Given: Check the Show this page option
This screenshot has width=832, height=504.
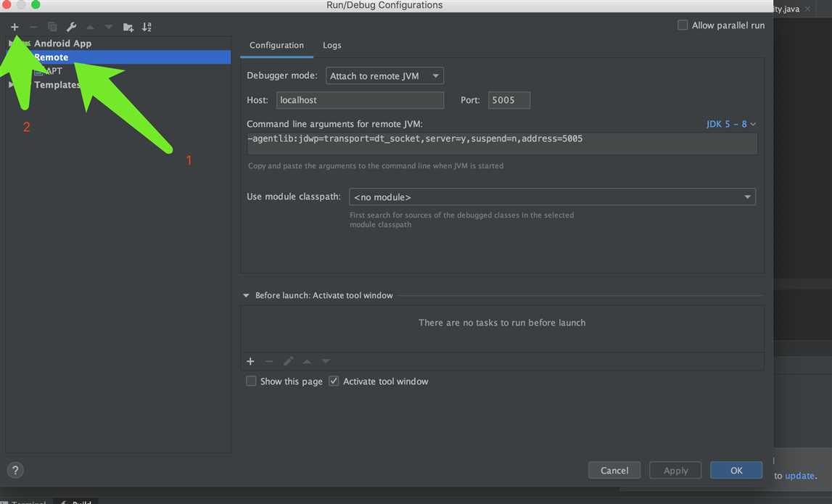Looking at the screenshot, I should [x=251, y=381].
